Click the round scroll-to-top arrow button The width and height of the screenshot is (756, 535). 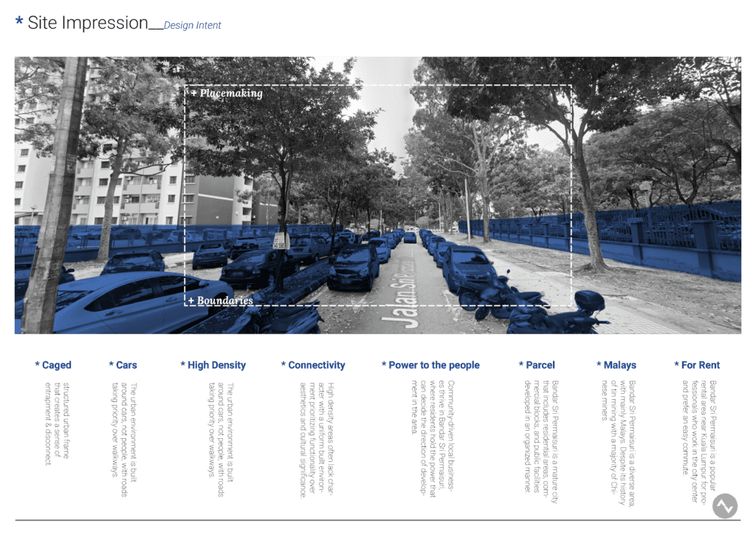click(x=725, y=506)
